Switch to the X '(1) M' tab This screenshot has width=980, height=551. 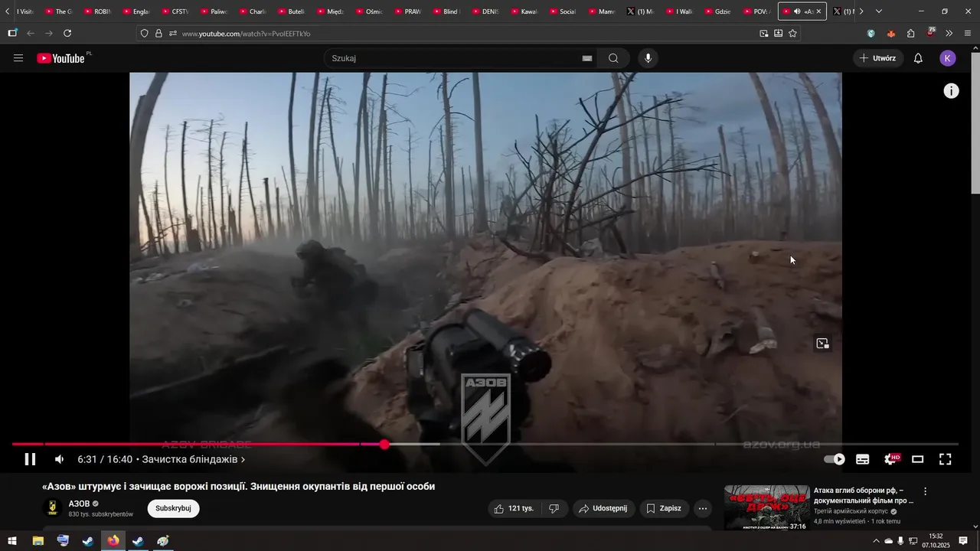pos(641,11)
